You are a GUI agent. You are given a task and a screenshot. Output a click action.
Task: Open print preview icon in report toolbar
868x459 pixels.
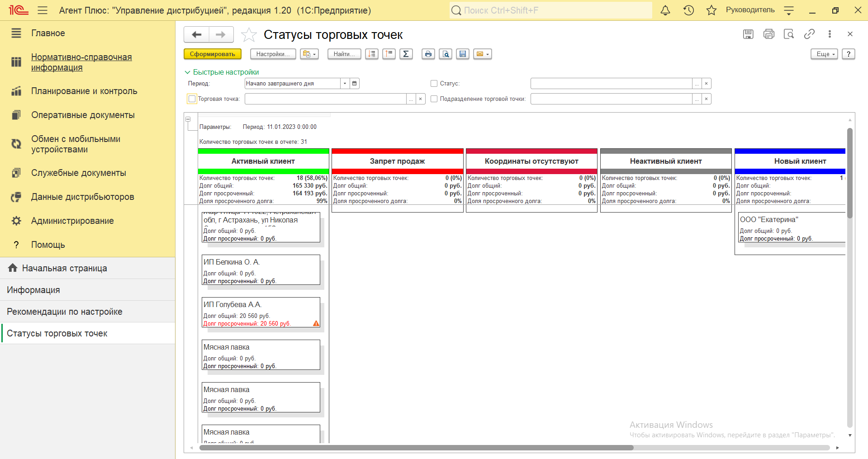click(x=446, y=54)
